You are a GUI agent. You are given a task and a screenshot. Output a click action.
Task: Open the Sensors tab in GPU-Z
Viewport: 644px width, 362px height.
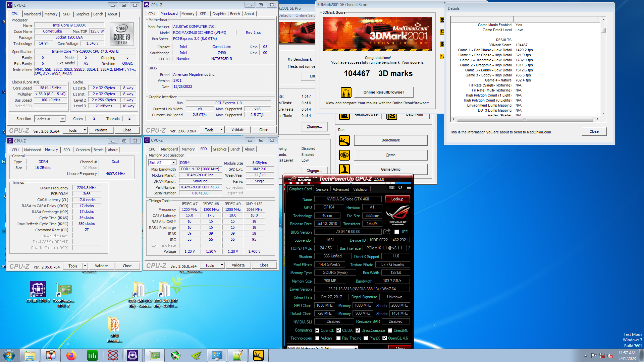pyautogui.click(x=322, y=189)
